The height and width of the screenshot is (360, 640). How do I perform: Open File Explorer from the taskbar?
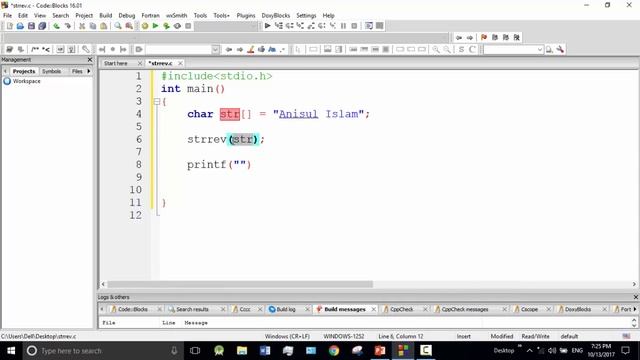(x=242, y=351)
